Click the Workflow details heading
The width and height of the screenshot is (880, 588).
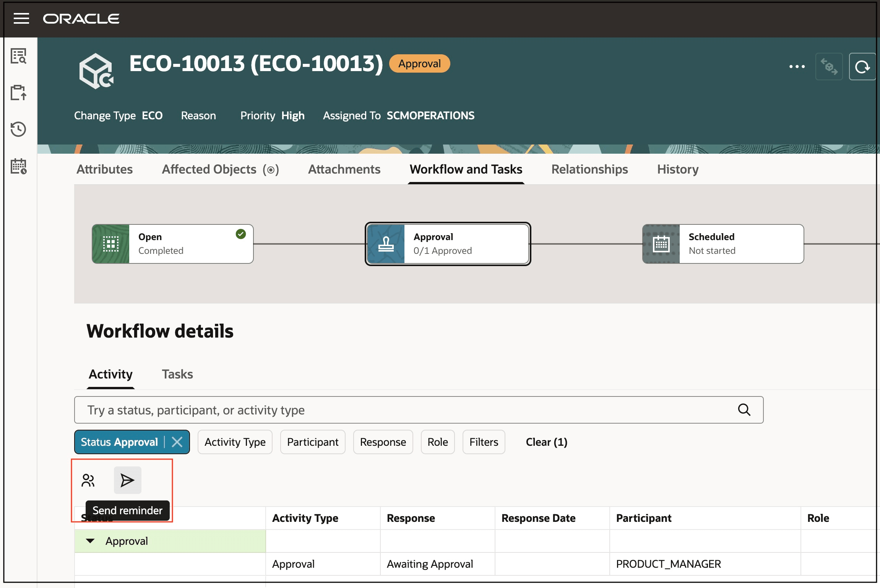coord(160,331)
